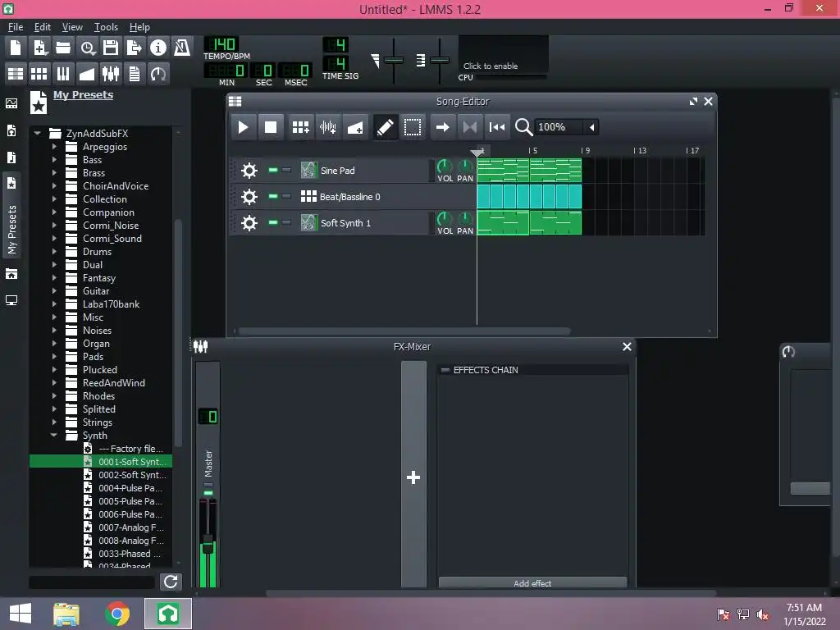The image size is (840, 630).
Task: Show What's This info icon
Action: click(158, 48)
